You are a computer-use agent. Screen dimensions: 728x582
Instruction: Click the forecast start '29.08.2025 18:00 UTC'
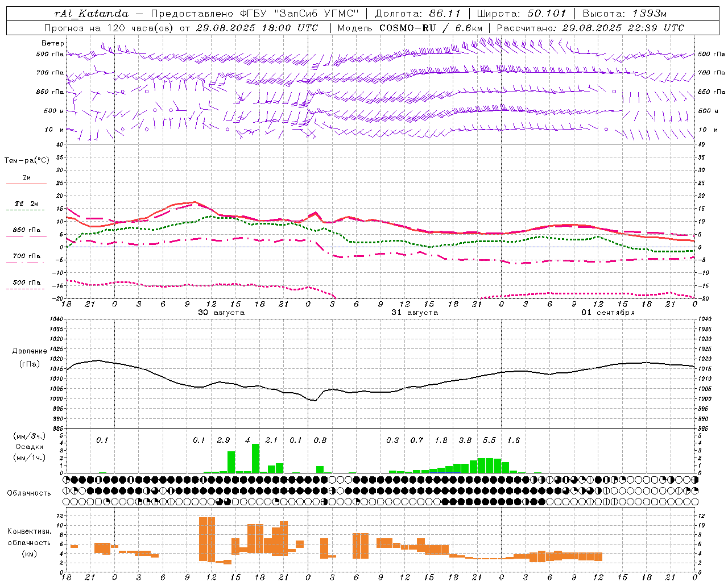pyautogui.click(x=257, y=28)
